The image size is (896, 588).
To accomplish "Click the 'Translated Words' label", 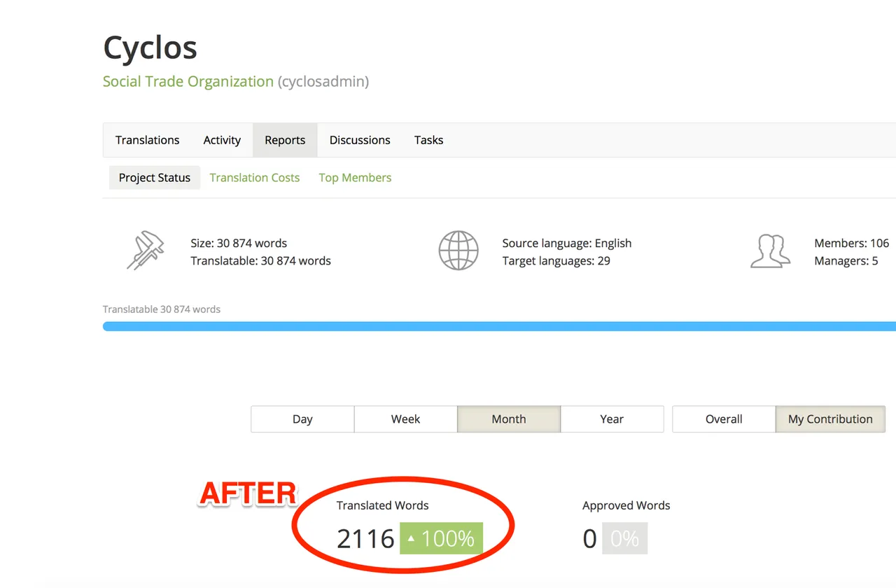I will click(382, 505).
